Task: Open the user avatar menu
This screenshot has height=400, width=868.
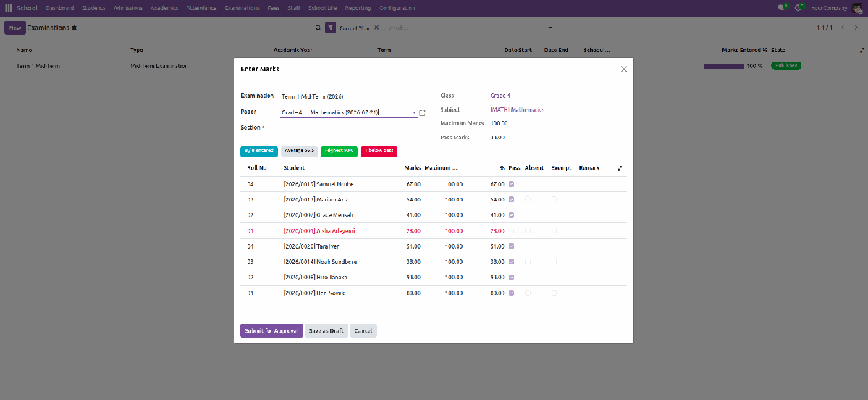Action: [857, 8]
